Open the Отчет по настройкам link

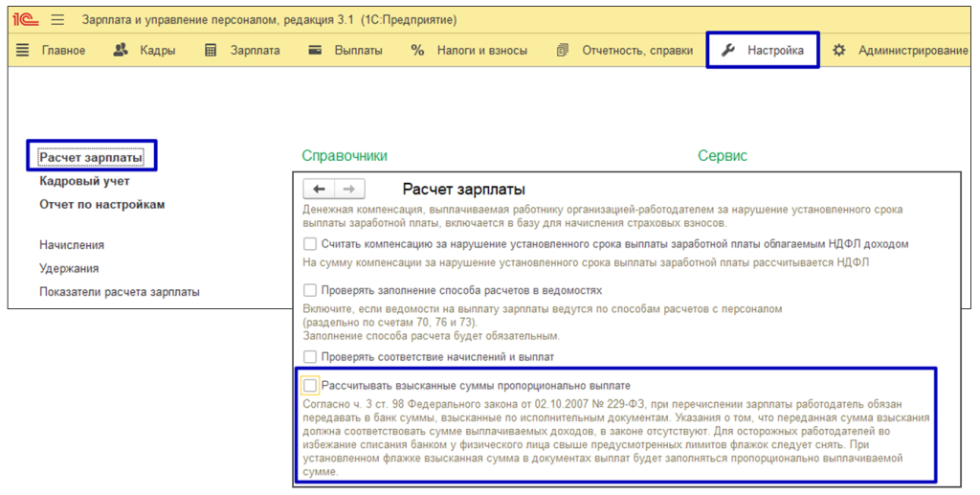(x=101, y=205)
